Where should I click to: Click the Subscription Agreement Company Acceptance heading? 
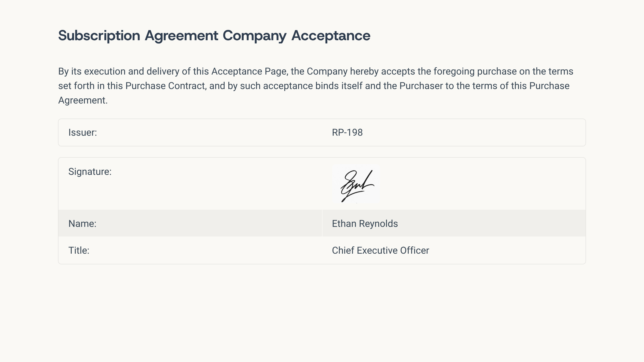214,36
